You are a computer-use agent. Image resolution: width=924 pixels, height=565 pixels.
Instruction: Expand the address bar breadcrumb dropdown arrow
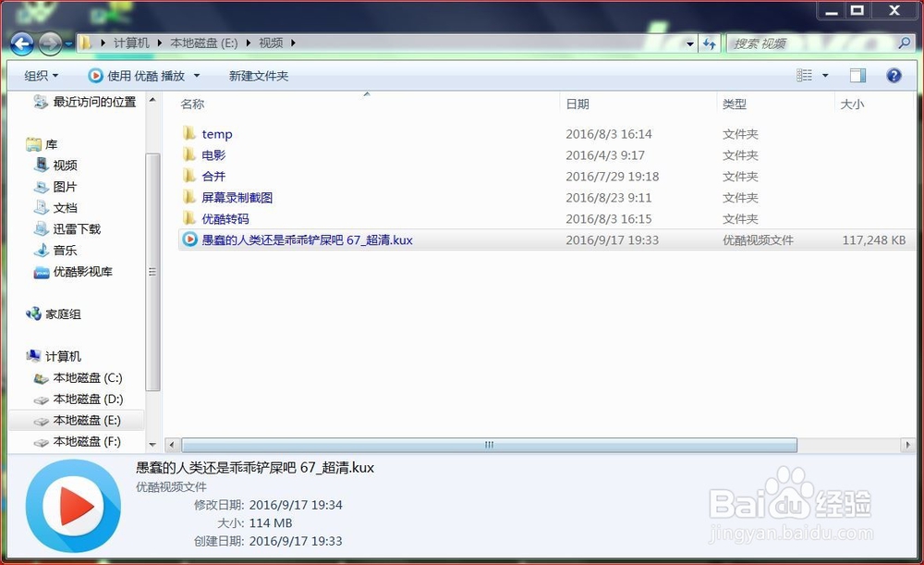coord(689,43)
